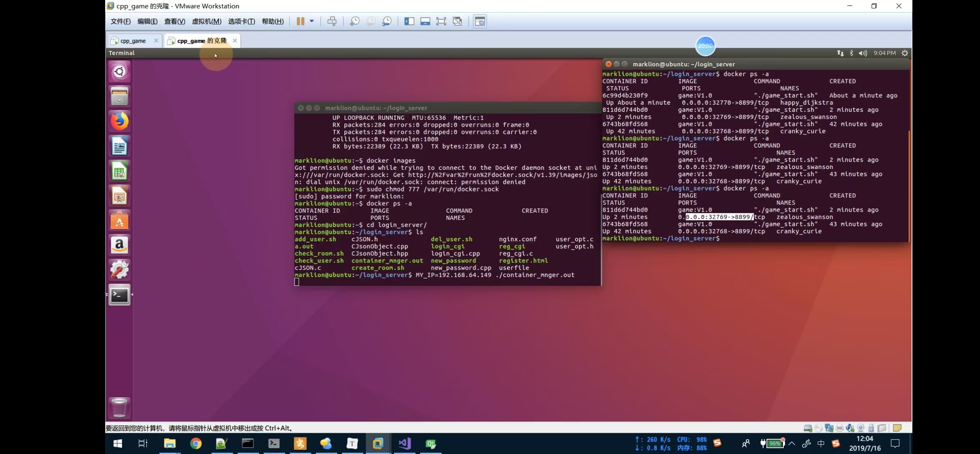Image resolution: width=980 pixels, height=454 pixels.
Task: Send Ctrl+Alt+Del to the virtual machine
Action: (332, 21)
